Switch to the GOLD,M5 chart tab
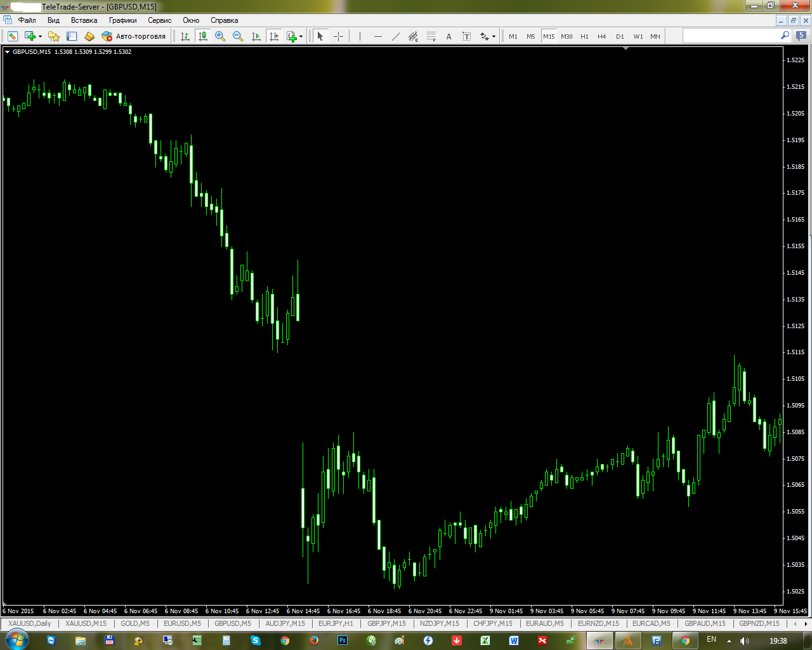This screenshot has width=812, height=650. 135,623
